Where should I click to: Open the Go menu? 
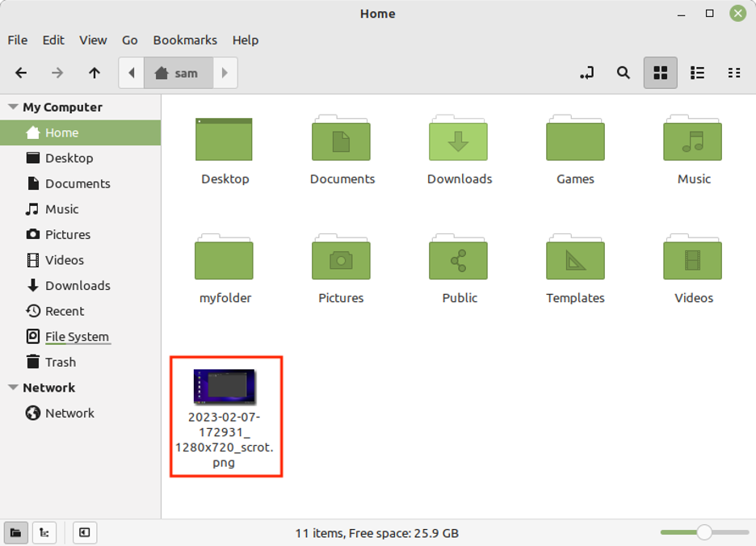pyautogui.click(x=130, y=40)
